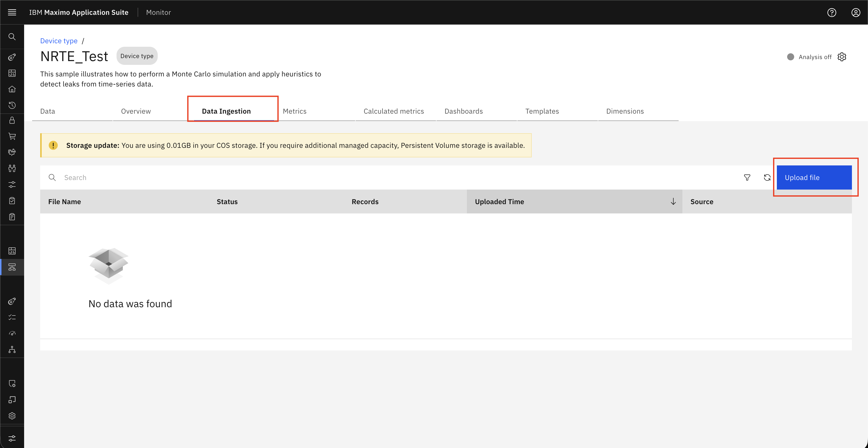This screenshot has width=868, height=448.
Task: Open the shield-with-gear icon
Action: (12, 384)
